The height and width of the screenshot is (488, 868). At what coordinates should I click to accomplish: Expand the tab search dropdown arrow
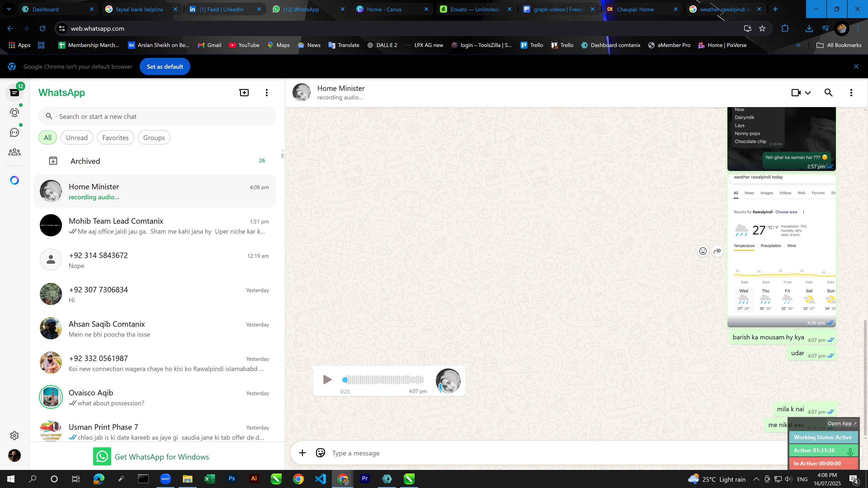click(9, 9)
